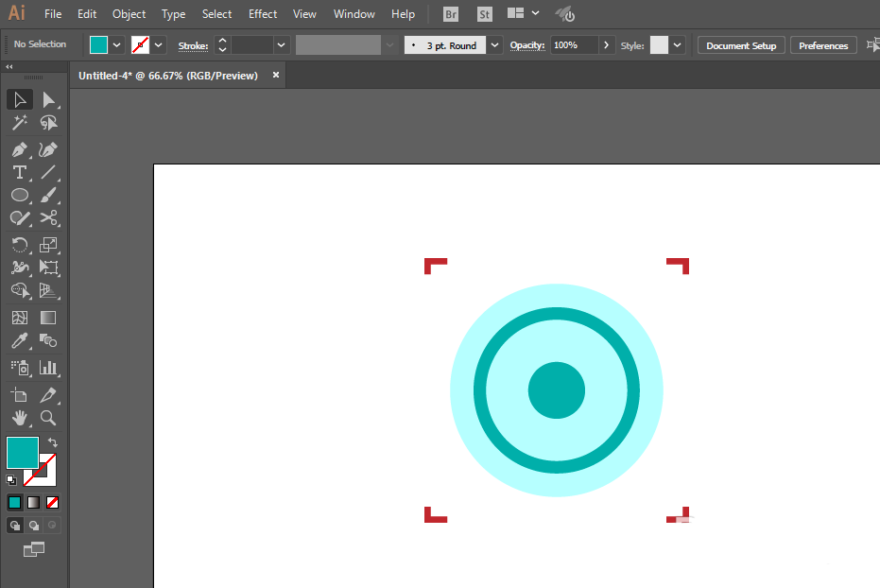Choose the Ellipse shape tool

19,195
